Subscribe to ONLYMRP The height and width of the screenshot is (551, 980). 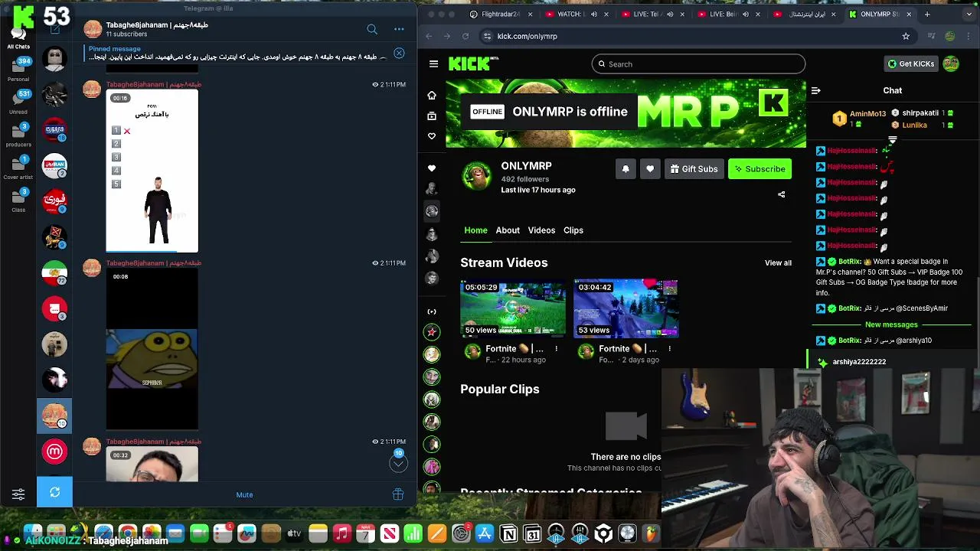[x=759, y=169]
